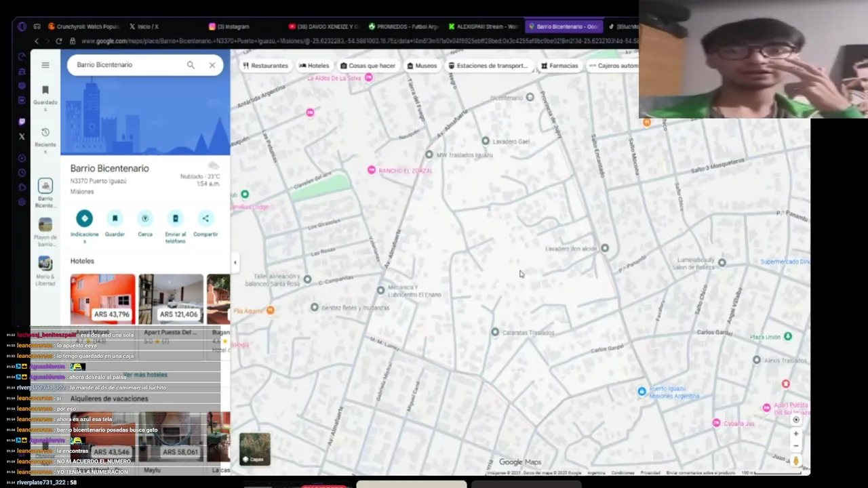
Task: Click the Alexis Traslados map pin
Action: (x=757, y=360)
